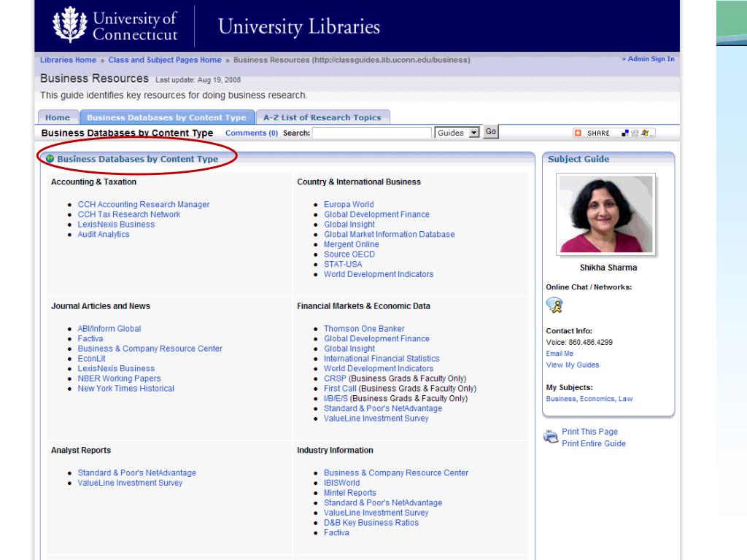Open D&B Key Business Ratios link
The width and height of the screenshot is (747, 560).
[x=371, y=523]
